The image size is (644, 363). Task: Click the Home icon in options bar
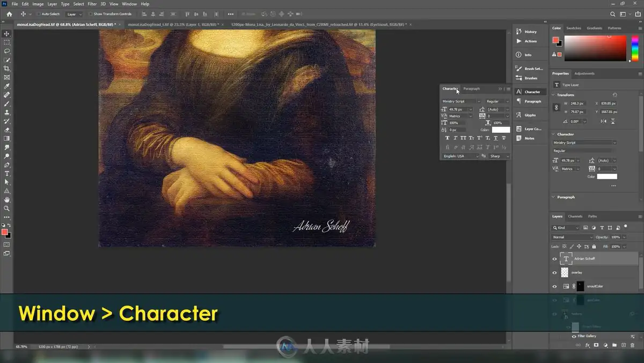click(9, 14)
